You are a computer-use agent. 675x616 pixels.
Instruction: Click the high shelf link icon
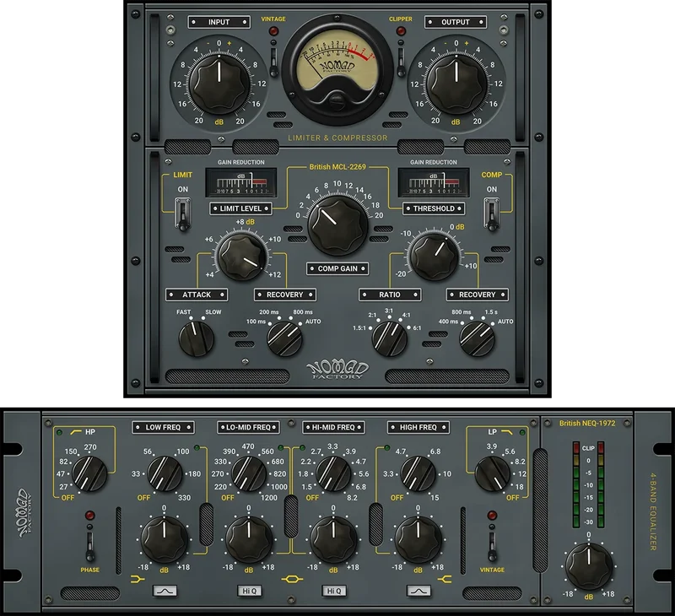tap(445, 580)
